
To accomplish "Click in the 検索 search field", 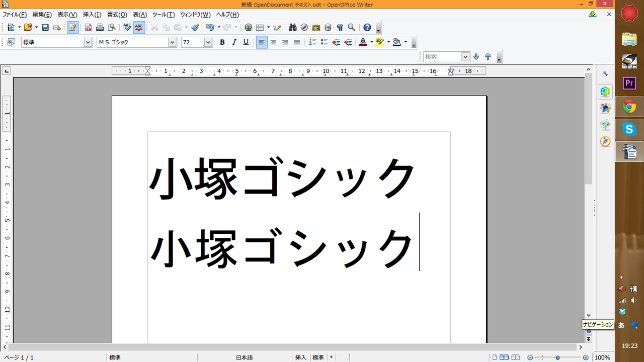I will tap(442, 57).
